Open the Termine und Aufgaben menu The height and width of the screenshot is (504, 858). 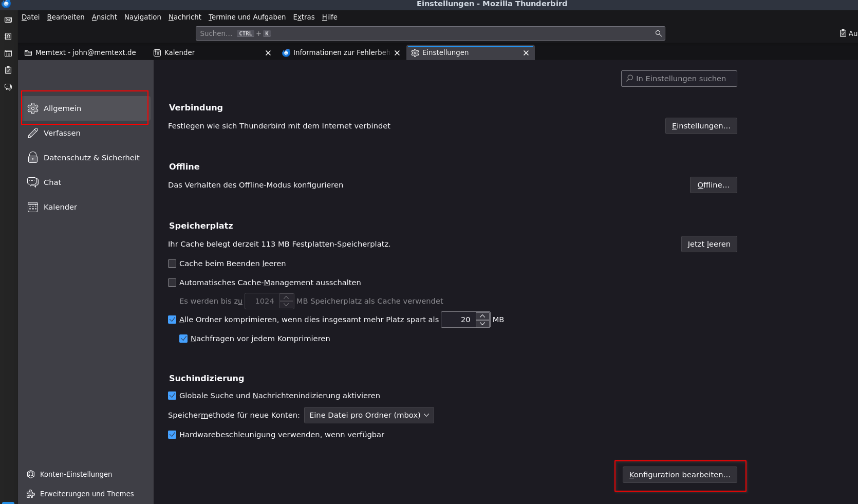[x=247, y=17]
